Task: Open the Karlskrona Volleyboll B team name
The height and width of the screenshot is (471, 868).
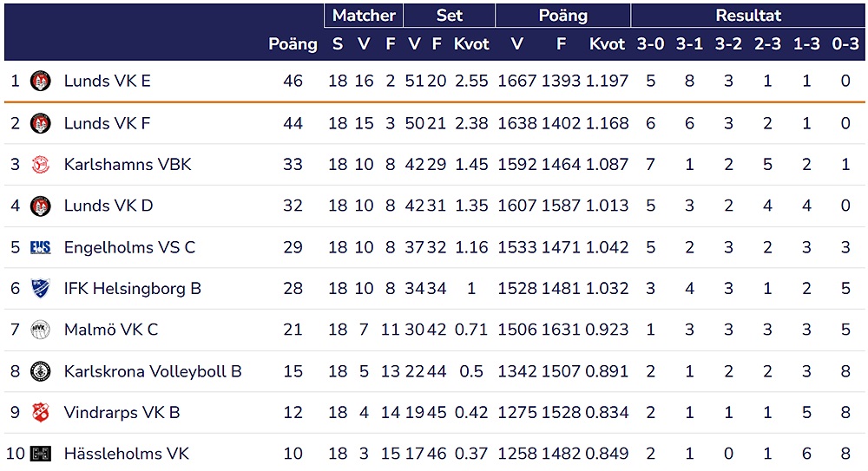Action: coord(153,371)
